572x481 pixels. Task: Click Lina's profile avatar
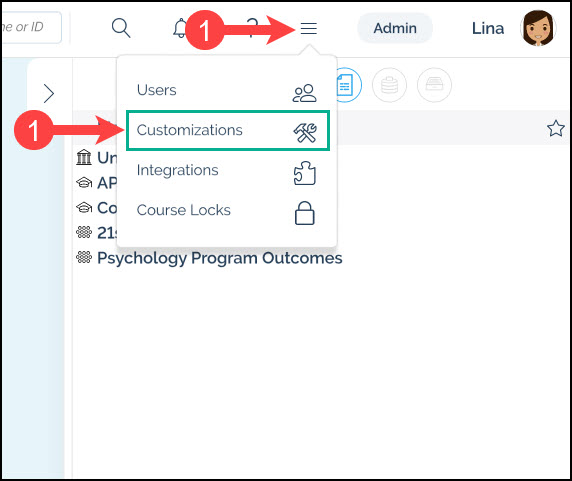pos(538,28)
